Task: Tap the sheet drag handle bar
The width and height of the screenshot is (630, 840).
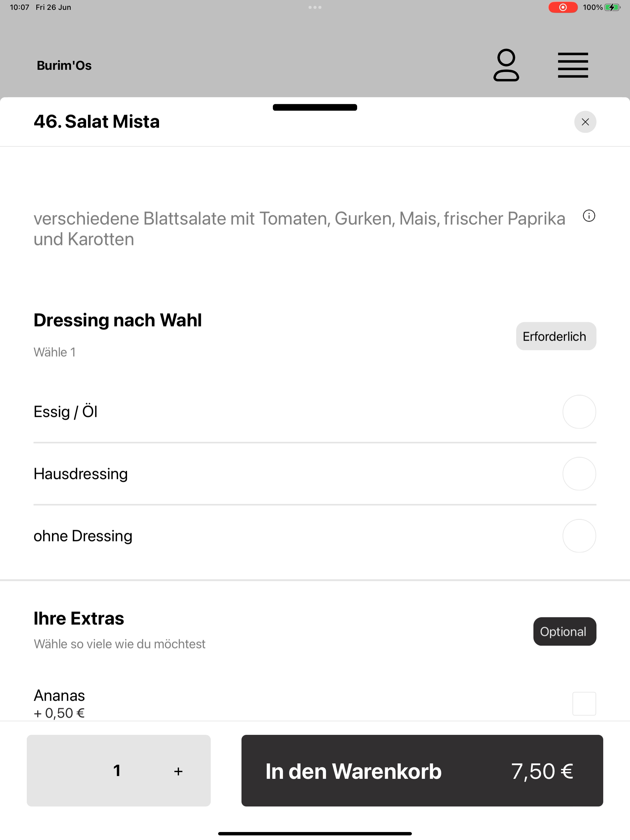Action: click(x=315, y=108)
